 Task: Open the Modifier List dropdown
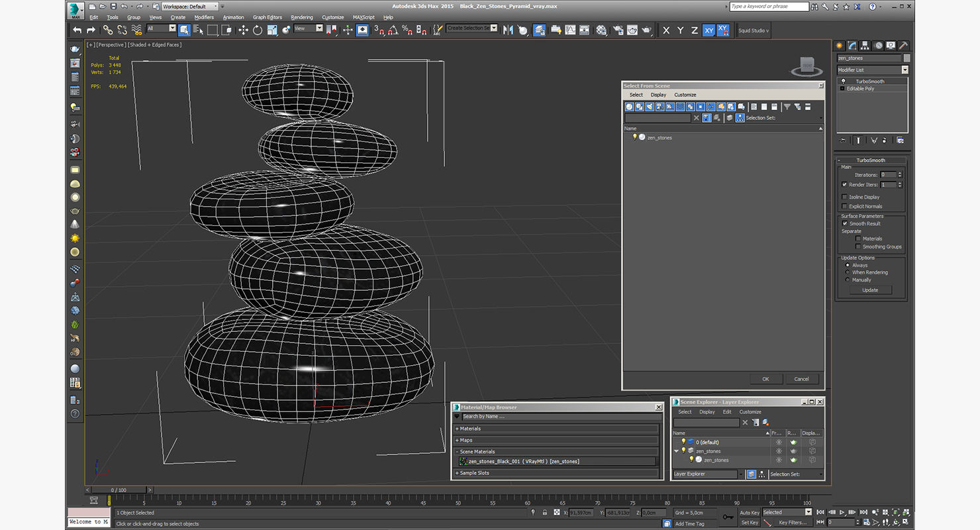(873, 70)
